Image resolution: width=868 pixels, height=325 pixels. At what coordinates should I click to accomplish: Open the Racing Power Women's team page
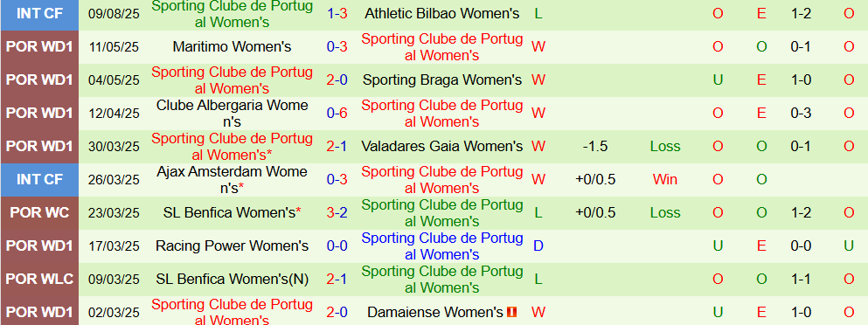tap(232, 246)
